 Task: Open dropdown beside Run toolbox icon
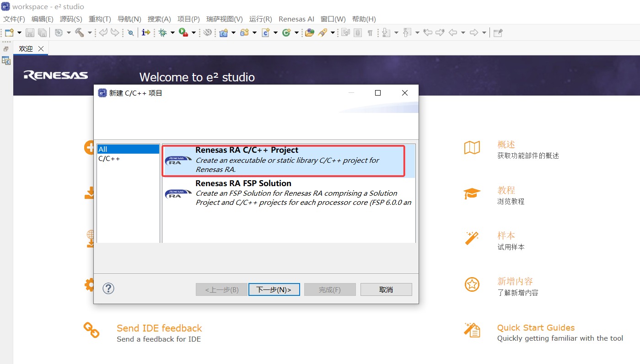(x=194, y=32)
